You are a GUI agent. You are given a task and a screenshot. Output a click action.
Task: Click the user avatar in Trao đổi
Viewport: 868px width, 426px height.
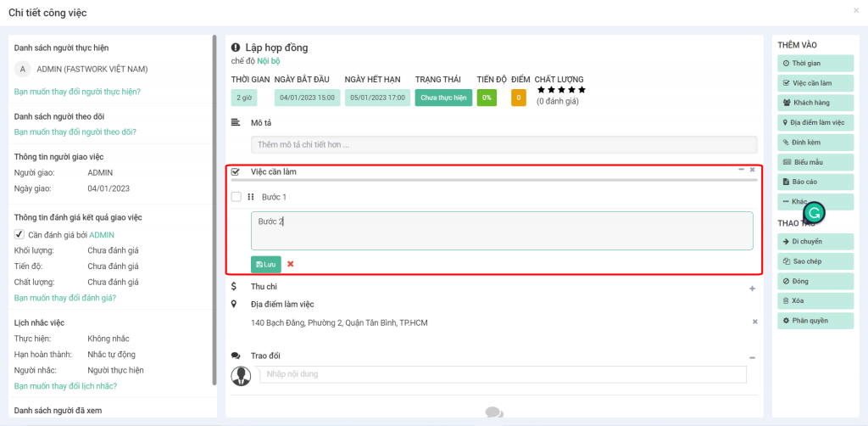(242, 375)
